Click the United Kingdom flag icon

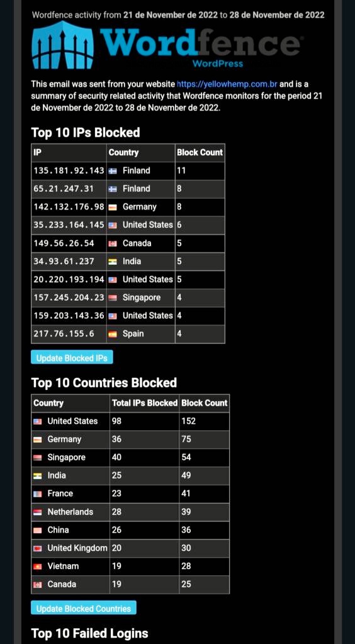tap(37, 548)
